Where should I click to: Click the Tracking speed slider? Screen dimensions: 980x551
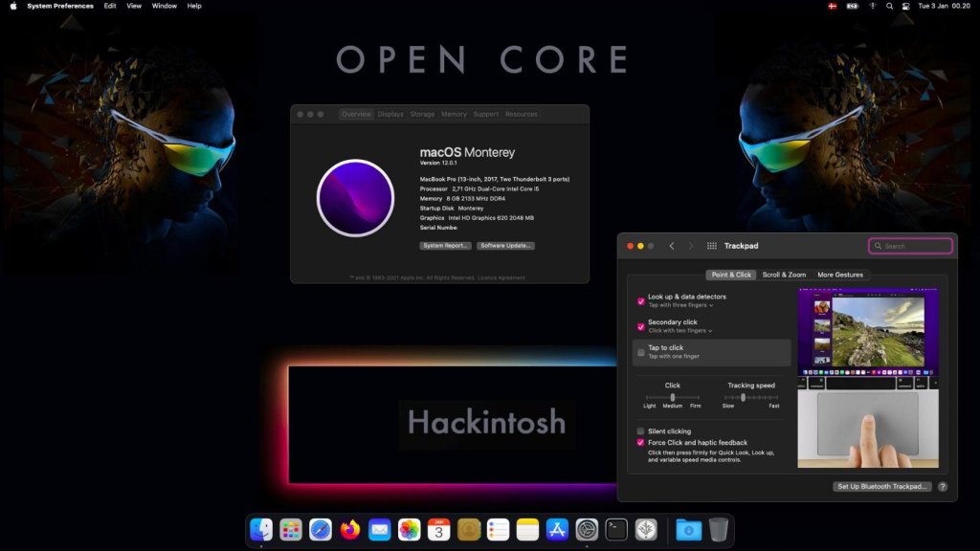tap(750, 397)
